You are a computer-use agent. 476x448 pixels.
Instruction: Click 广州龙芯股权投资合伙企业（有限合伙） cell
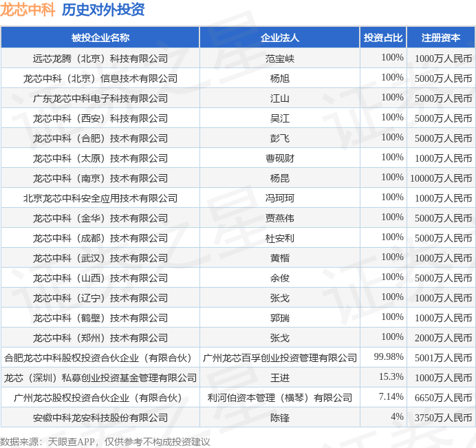[100, 398]
